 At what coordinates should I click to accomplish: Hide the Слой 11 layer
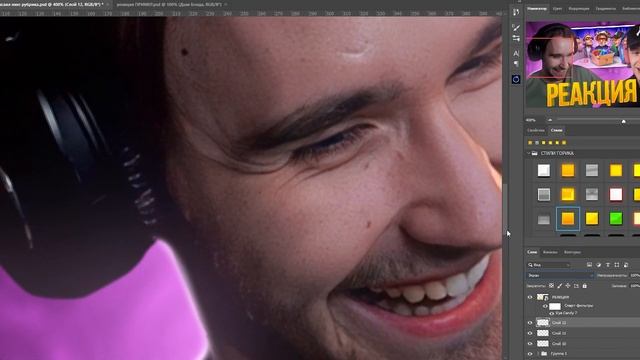point(530,333)
